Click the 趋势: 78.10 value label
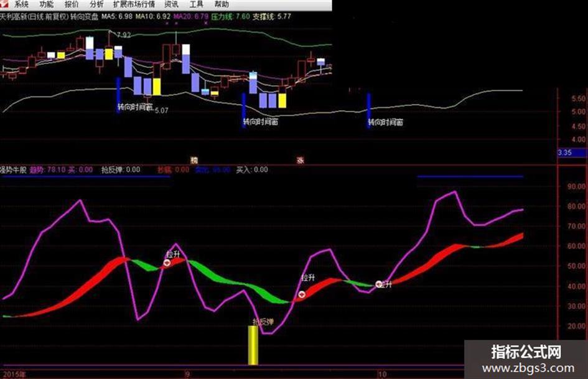The width and height of the screenshot is (588, 379). 48,170
